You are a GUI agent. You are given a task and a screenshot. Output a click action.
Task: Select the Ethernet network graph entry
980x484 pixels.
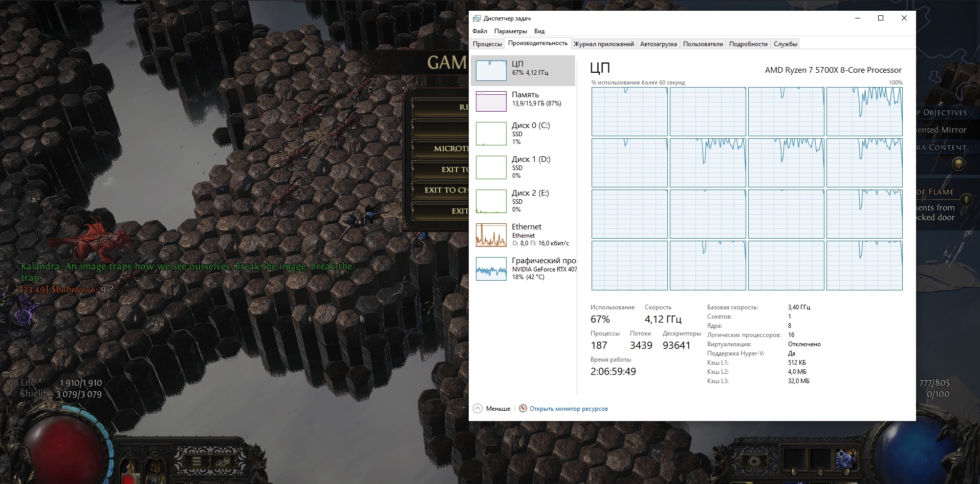(523, 235)
